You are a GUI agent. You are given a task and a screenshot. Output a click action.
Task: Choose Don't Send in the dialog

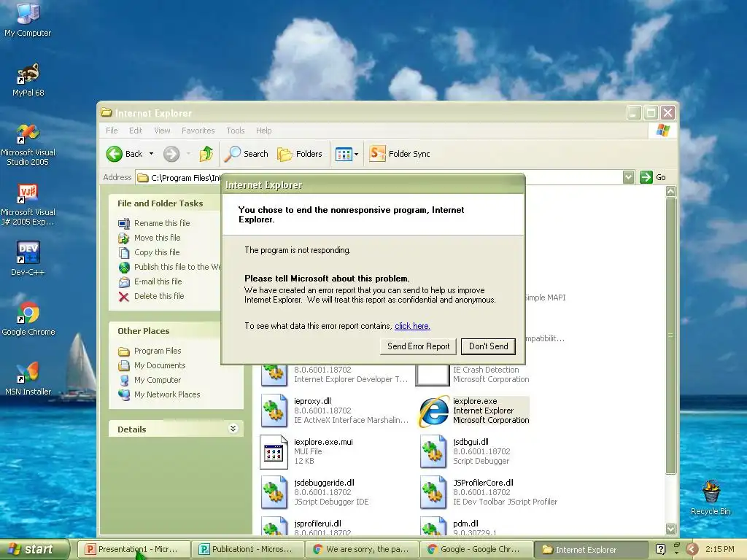click(x=488, y=346)
